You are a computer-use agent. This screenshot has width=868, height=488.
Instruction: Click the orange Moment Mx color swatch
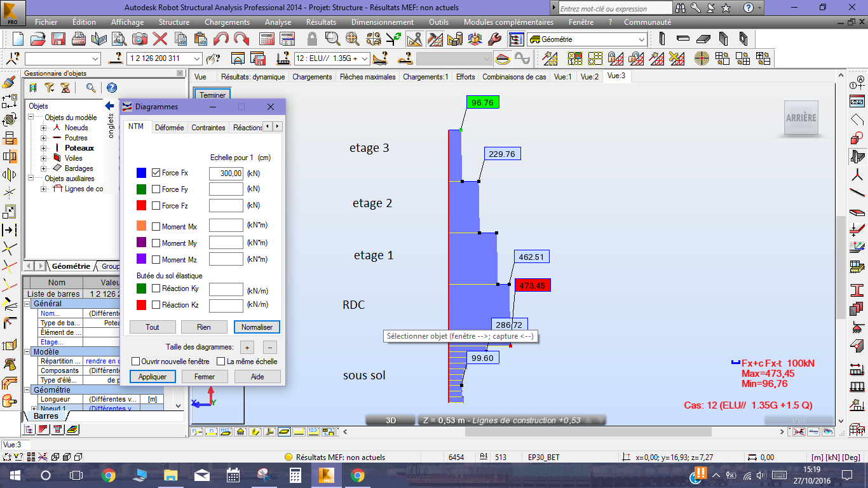(x=141, y=226)
